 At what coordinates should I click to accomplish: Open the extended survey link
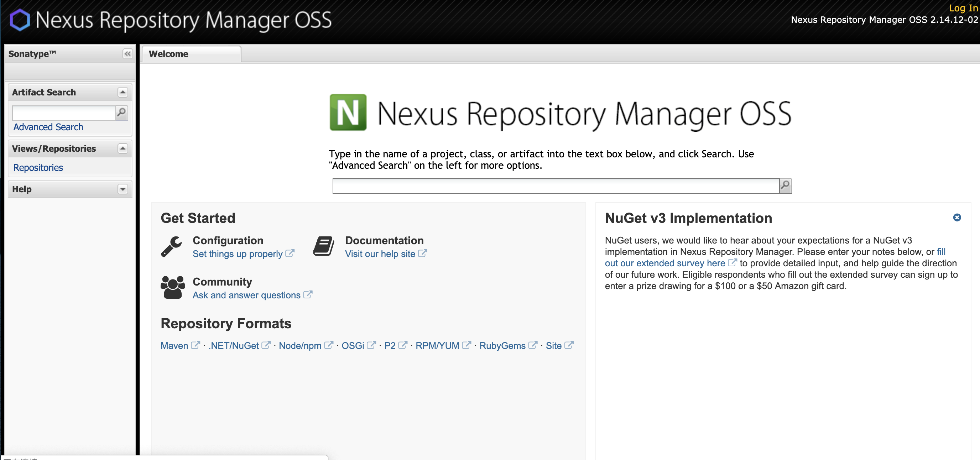tap(665, 263)
